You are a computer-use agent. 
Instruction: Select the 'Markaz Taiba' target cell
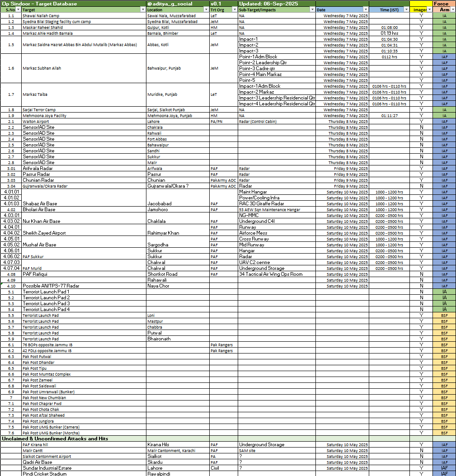(84, 95)
